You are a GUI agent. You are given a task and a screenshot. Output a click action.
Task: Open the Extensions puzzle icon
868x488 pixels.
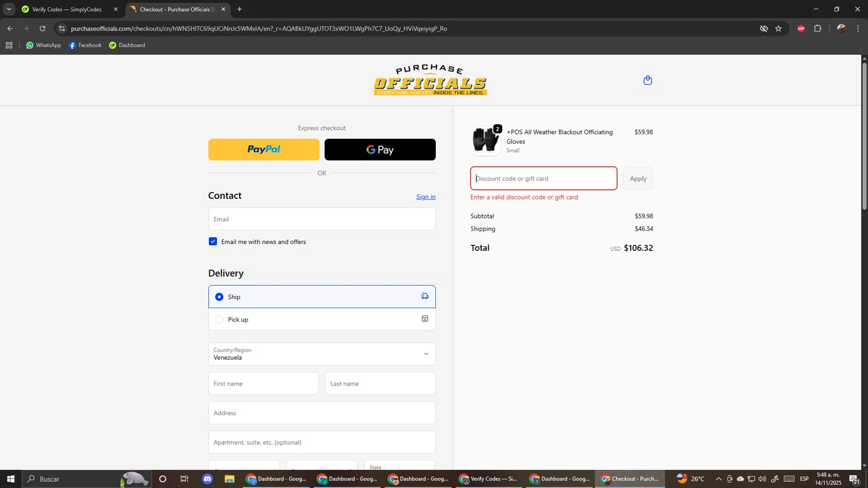(818, 28)
